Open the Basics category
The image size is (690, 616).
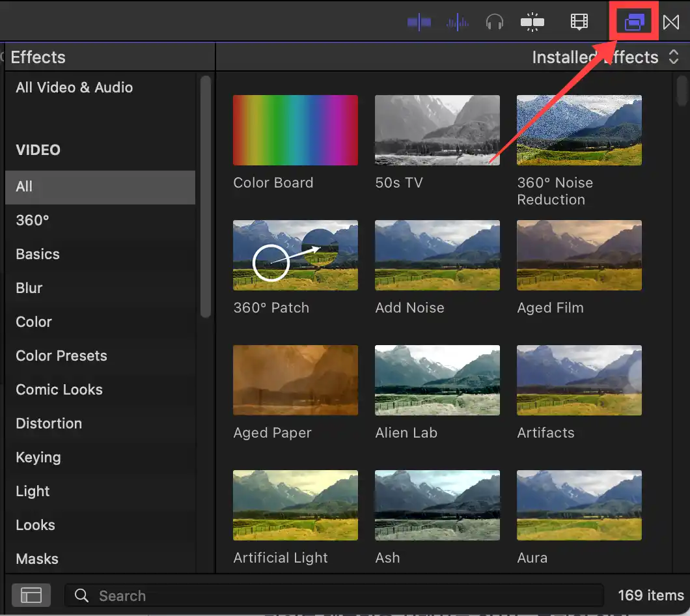(x=100, y=255)
